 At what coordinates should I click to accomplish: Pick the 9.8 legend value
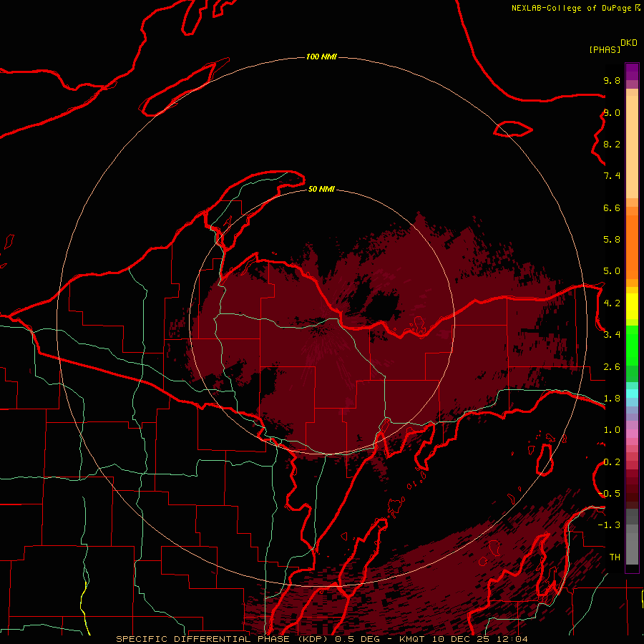tap(612, 80)
